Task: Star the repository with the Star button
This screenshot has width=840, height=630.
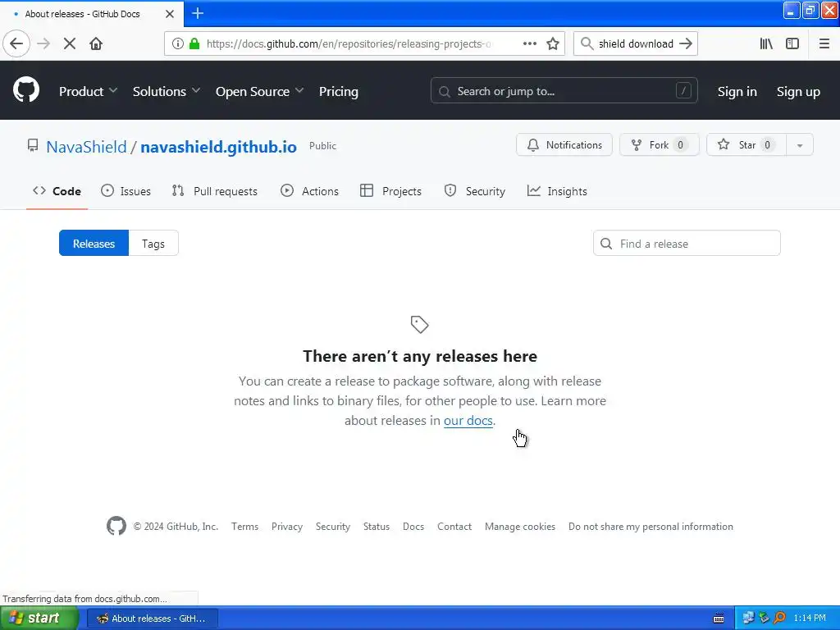Action: 746,144
